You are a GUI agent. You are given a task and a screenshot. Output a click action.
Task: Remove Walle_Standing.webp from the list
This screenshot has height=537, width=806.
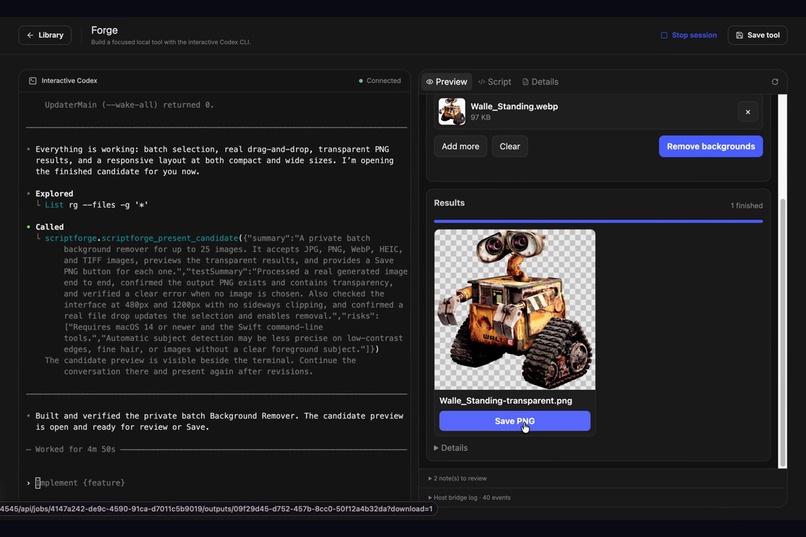pos(748,112)
